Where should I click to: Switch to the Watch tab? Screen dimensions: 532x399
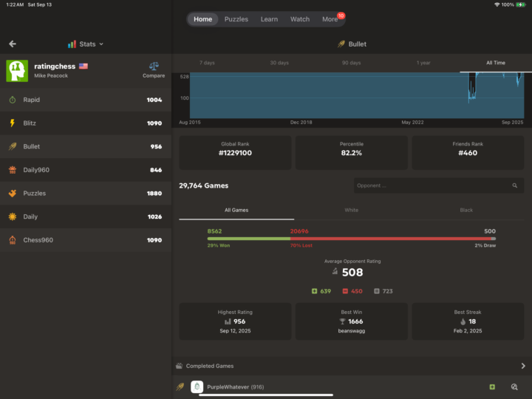coord(300,19)
